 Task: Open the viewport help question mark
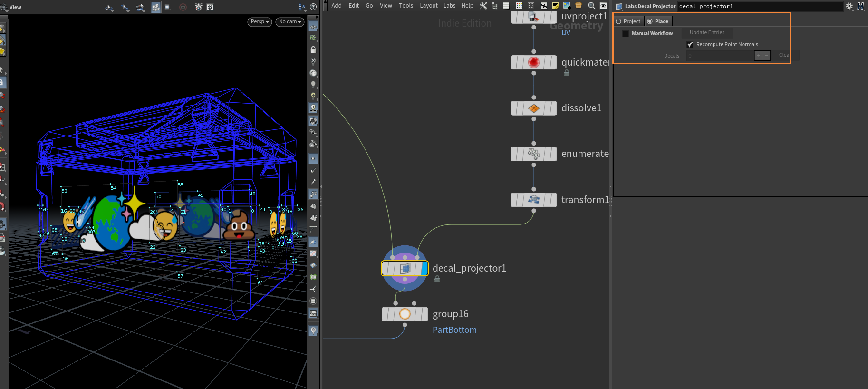[313, 7]
